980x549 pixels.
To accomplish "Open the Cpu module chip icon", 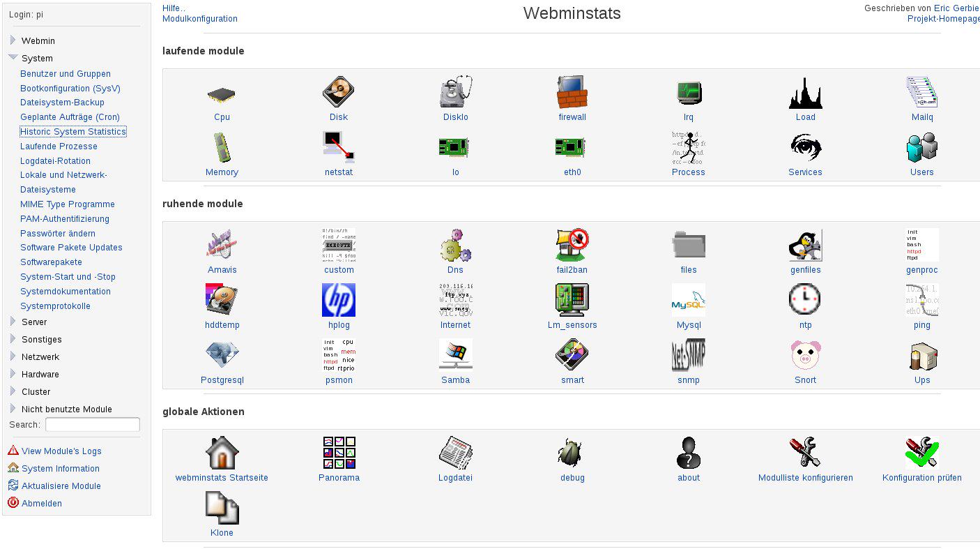I will [x=222, y=94].
